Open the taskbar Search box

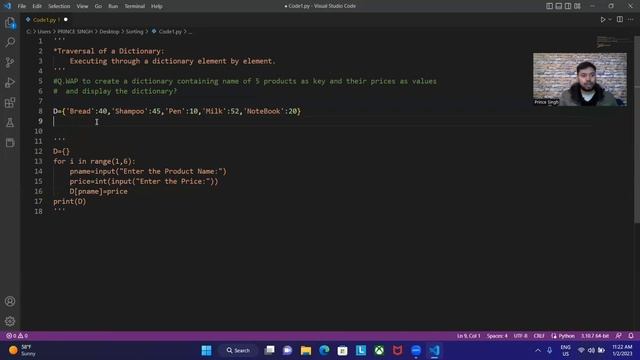238,350
